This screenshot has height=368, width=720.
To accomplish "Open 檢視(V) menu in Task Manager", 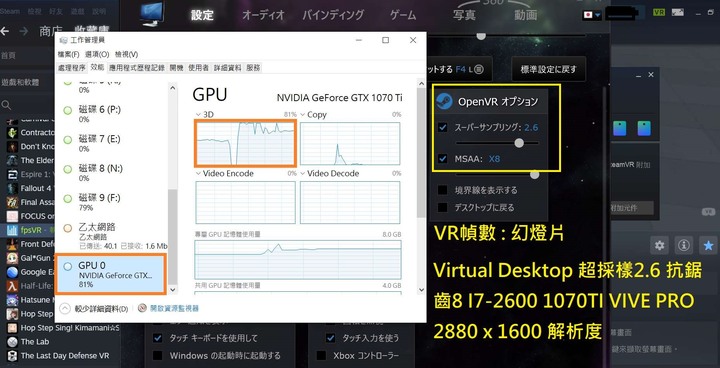I will (x=126, y=54).
